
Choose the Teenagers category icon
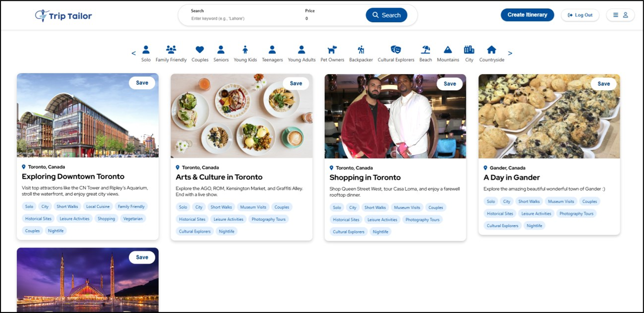(x=272, y=50)
